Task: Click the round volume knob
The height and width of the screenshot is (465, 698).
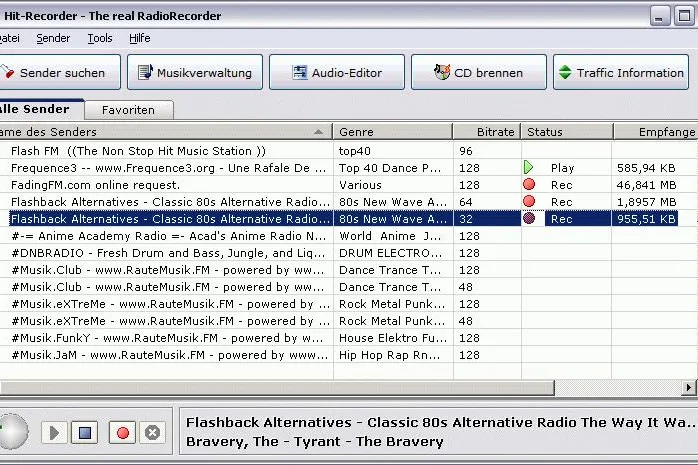Action: click(13, 432)
